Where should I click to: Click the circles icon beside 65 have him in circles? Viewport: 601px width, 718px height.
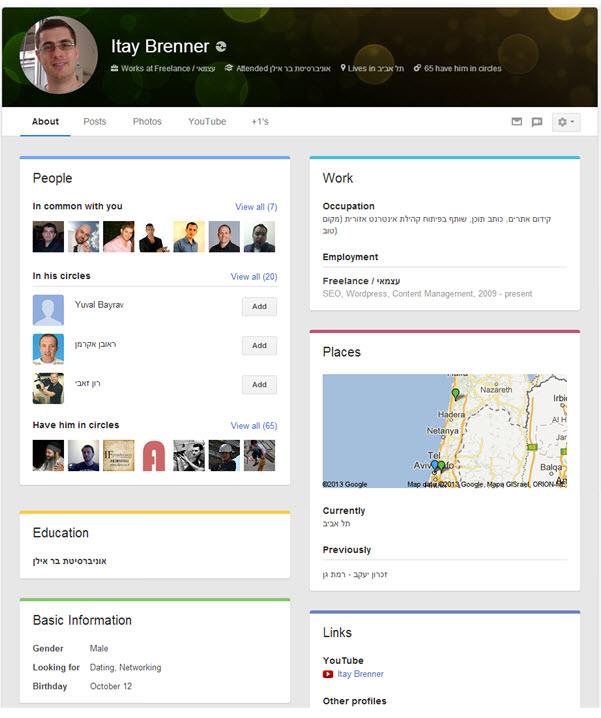pos(417,69)
